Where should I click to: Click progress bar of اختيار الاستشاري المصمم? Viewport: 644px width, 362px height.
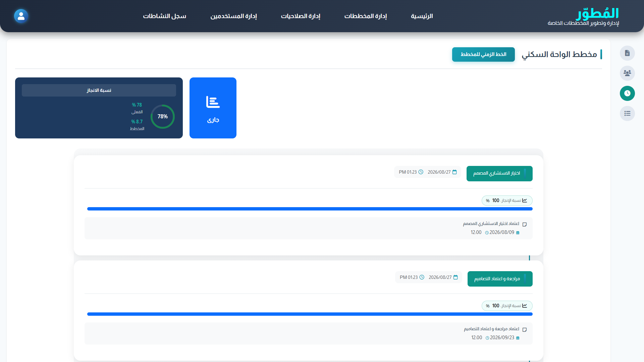310,209
